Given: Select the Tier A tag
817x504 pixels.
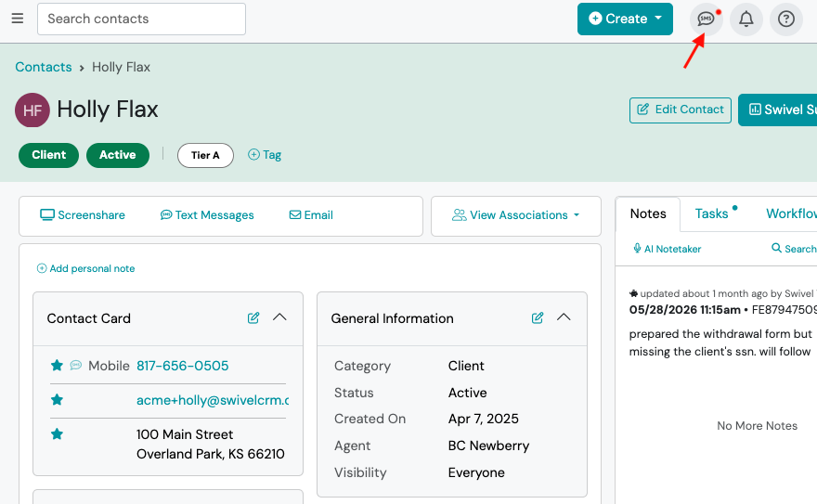Looking at the screenshot, I should pos(205,155).
